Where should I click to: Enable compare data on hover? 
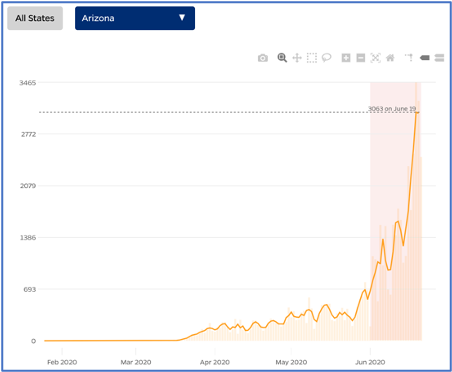pos(439,58)
